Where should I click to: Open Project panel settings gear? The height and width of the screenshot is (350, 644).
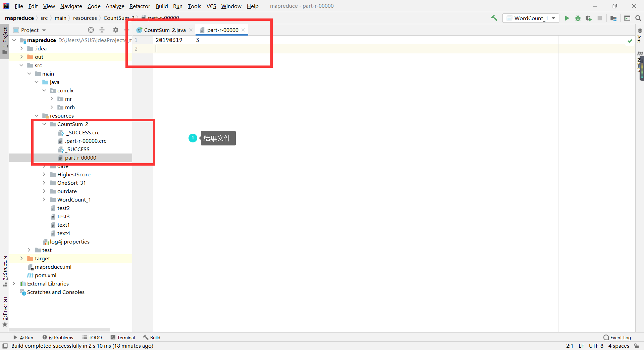pyautogui.click(x=116, y=30)
